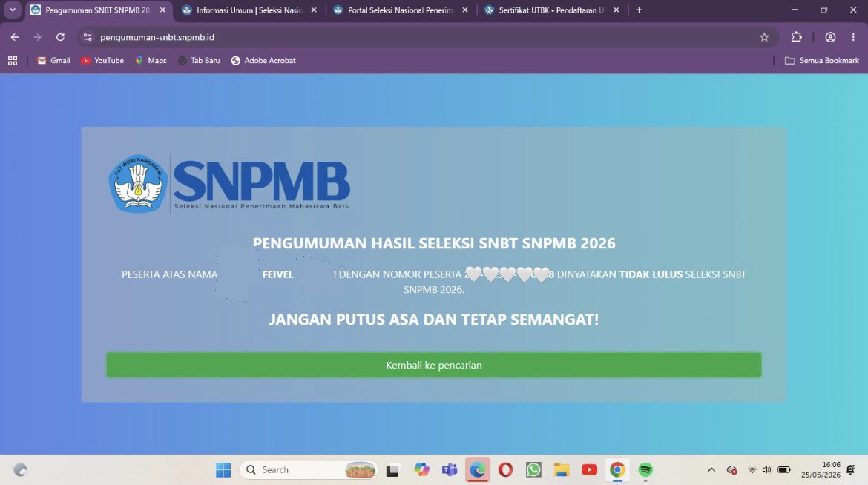Image resolution: width=868 pixels, height=485 pixels.
Task: Open Microsoft Teams on the taskbar
Action: pos(450,470)
